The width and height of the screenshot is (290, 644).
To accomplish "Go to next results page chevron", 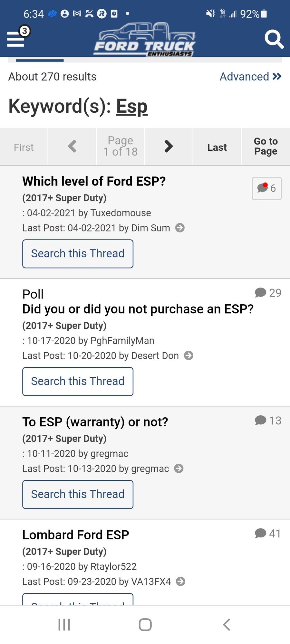I will point(169,147).
